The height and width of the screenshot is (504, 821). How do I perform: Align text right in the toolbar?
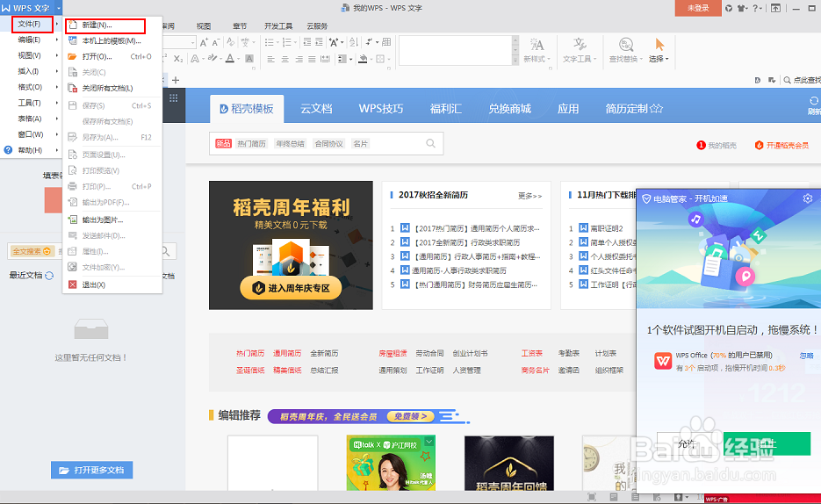299,59
